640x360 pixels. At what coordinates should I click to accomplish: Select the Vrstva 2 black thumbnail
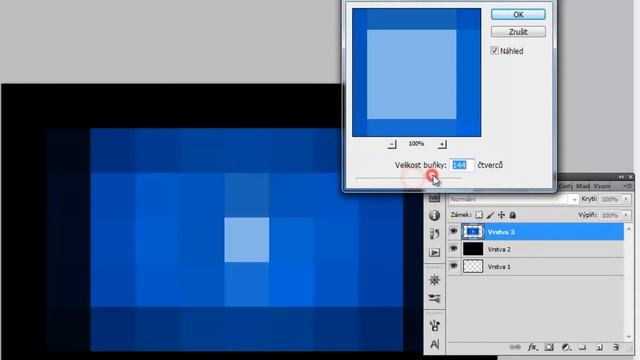tap(473, 249)
